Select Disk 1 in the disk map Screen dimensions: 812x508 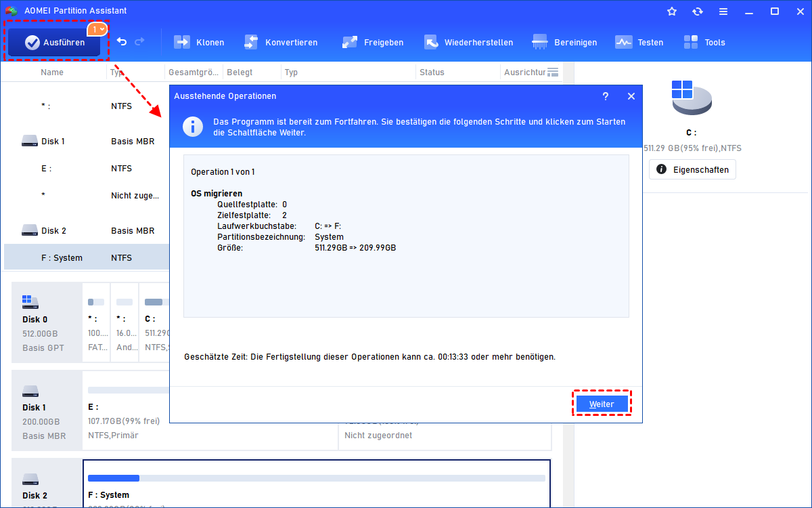pyautogui.click(x=46, y=410)
